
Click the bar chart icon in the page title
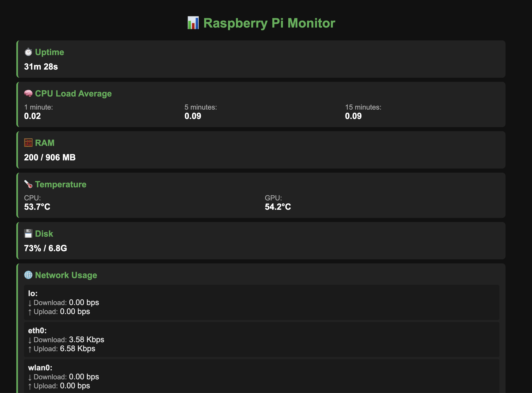193,23
